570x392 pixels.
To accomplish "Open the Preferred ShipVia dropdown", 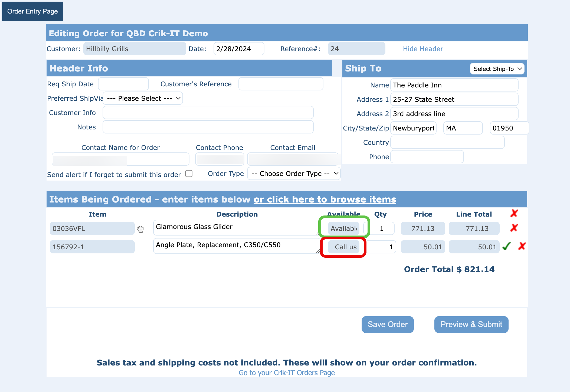I will pyautogui.click(x=143, y=98).
